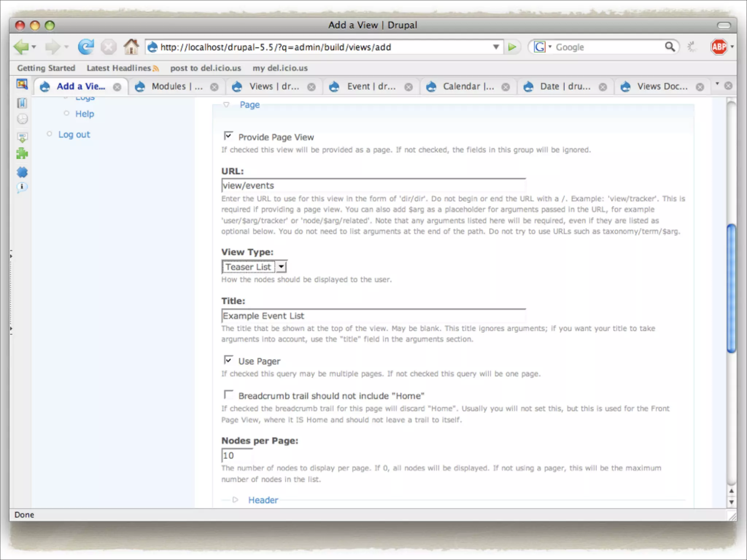The width and height of the screenshot is (747, 560).
Task: Open the green puzzle piece add-ons icon
Action: click(22, 153)
